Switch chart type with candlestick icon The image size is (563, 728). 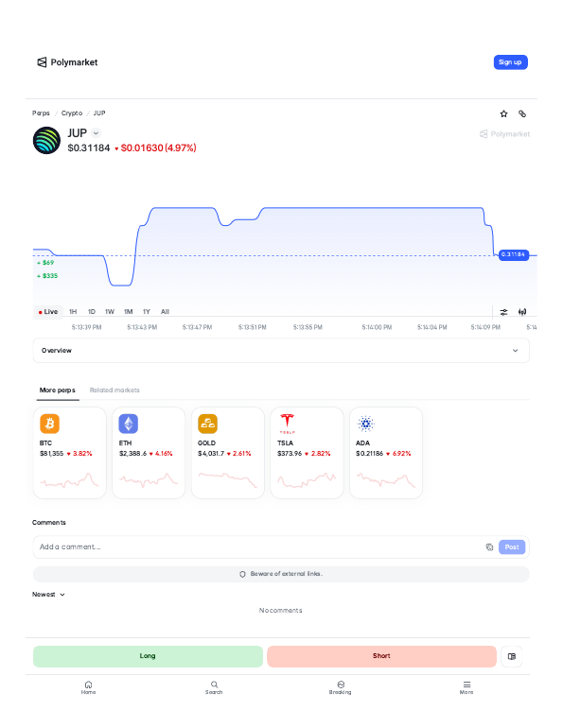point(522,312)
